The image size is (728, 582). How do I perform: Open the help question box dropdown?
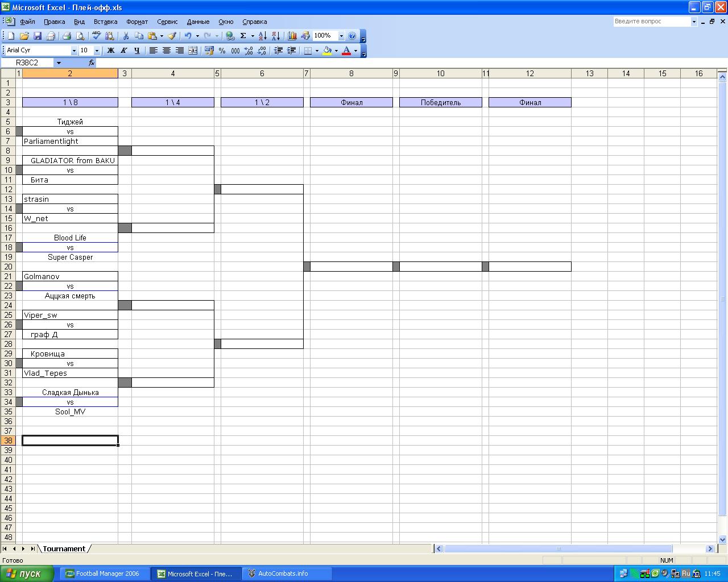coord(694,22)
